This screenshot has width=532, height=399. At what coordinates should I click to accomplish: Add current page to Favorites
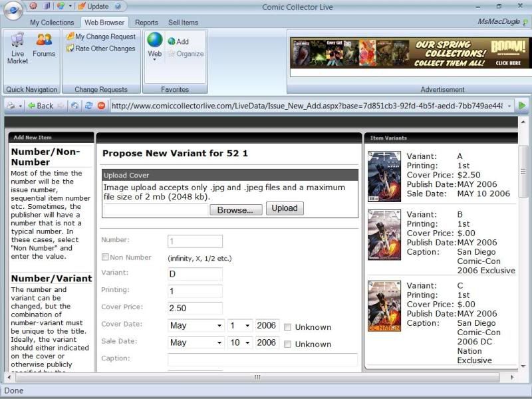tap(178, 41)
